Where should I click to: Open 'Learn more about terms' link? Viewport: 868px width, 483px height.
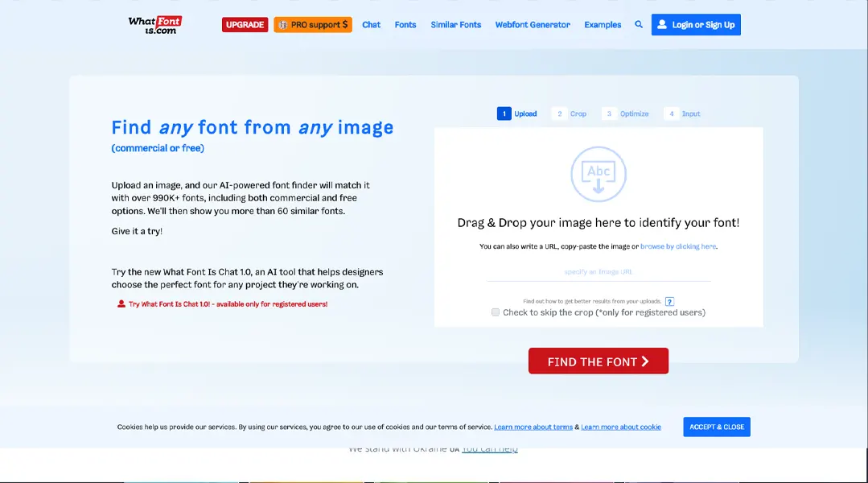(x=533, y=427)
